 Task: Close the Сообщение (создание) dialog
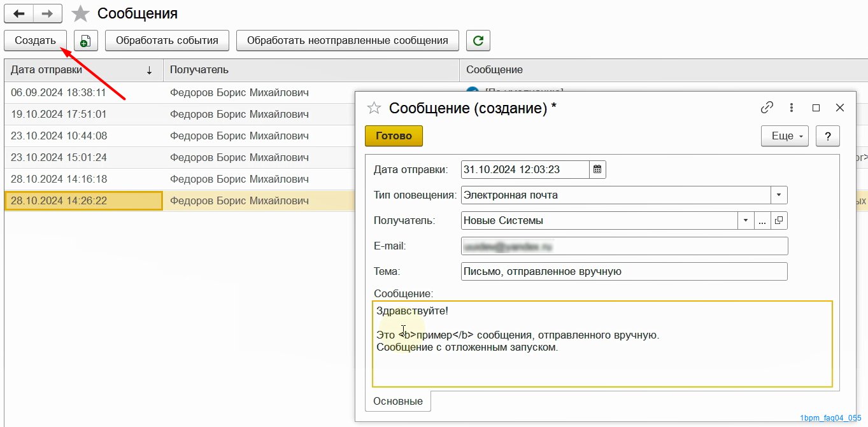840,108
